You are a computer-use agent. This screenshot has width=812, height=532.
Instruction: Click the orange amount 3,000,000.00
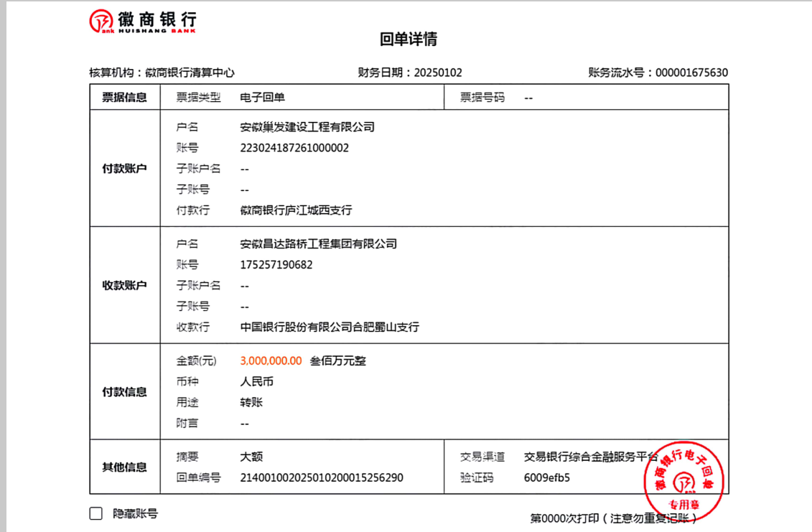[x=271, y=361]
